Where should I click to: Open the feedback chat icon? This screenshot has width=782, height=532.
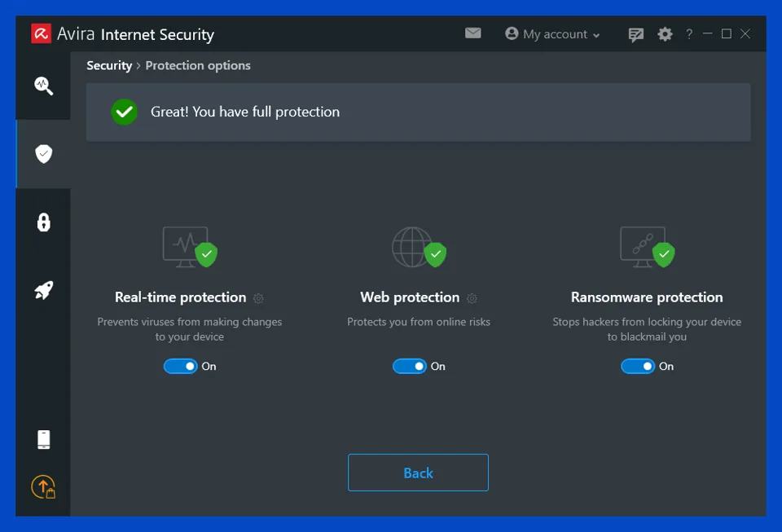636,34
